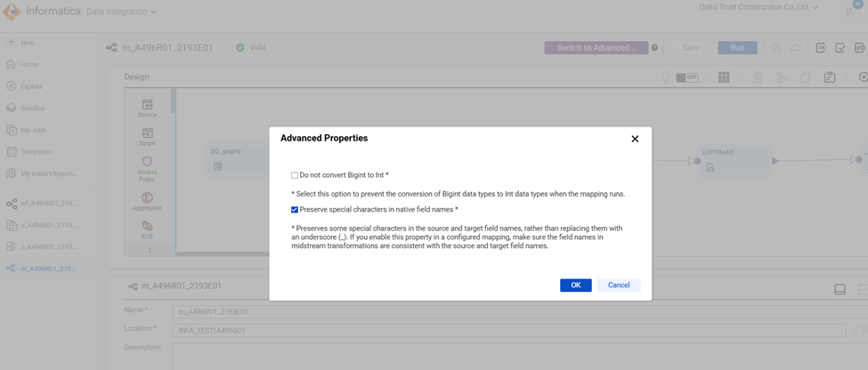Click the zoom in magnifier icon
The width and height of the screenshot is (868, 370).
click(863, 77)
